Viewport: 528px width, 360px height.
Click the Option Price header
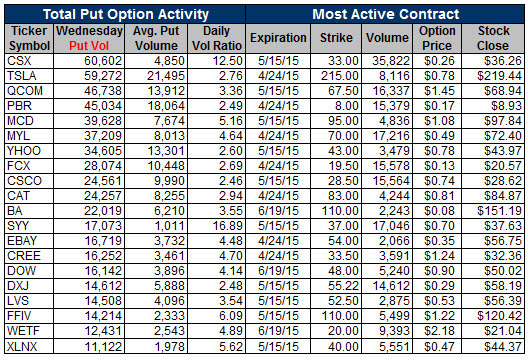(x=437, y=38)
